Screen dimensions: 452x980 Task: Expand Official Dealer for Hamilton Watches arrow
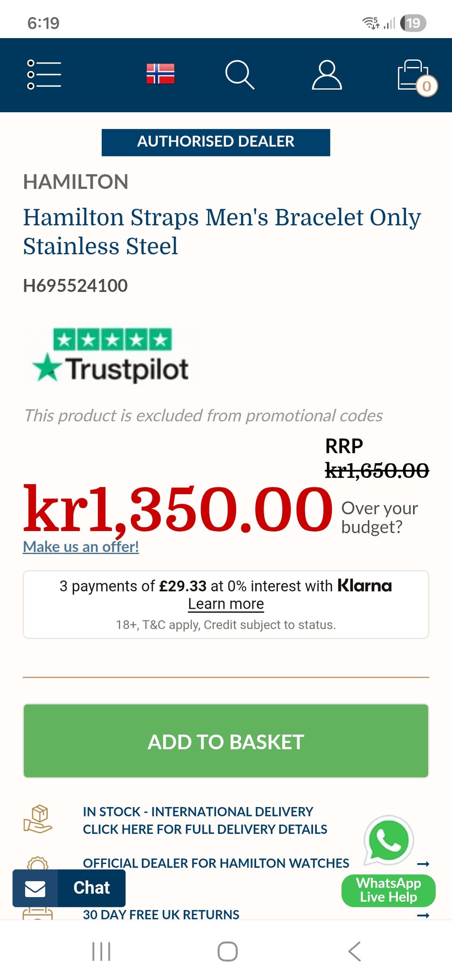pos(423,864)
